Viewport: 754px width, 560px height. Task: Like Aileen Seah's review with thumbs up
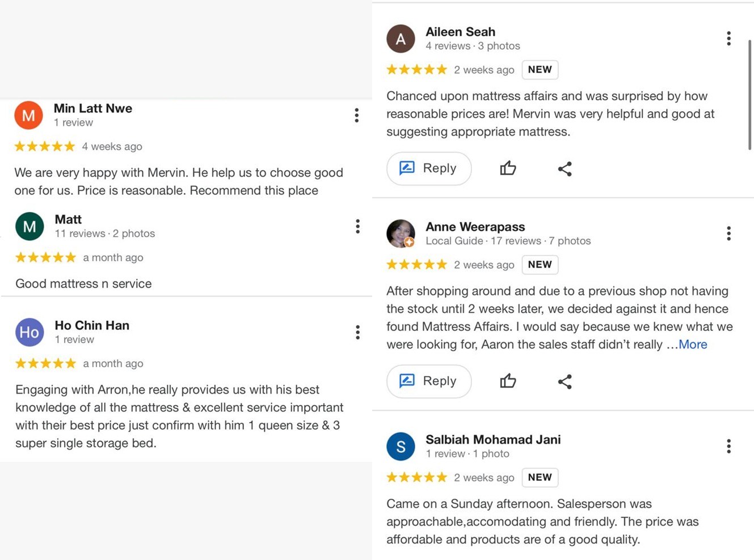[x=508, y=168]
